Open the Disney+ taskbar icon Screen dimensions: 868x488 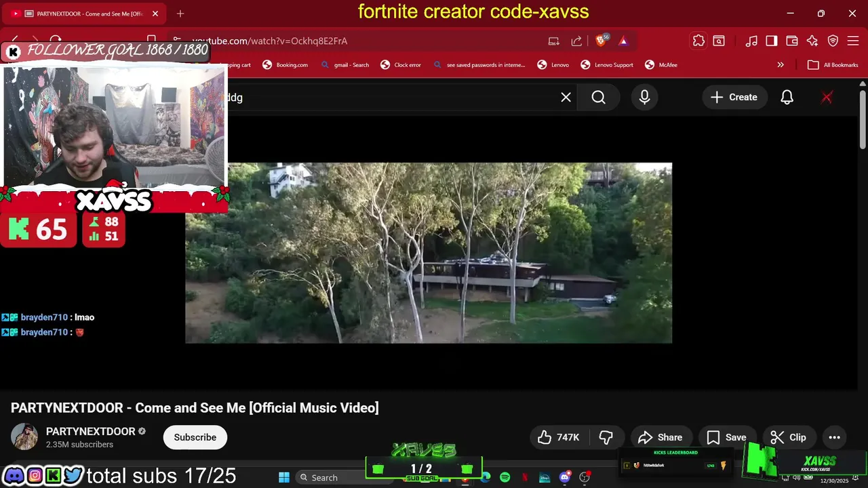pos(545,477)
